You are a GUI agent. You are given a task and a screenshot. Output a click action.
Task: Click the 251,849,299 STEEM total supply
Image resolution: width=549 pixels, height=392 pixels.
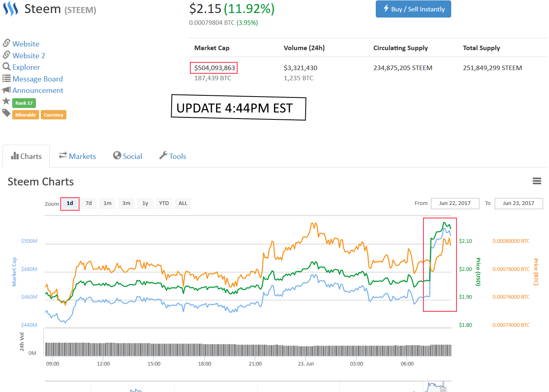[492, 68]
